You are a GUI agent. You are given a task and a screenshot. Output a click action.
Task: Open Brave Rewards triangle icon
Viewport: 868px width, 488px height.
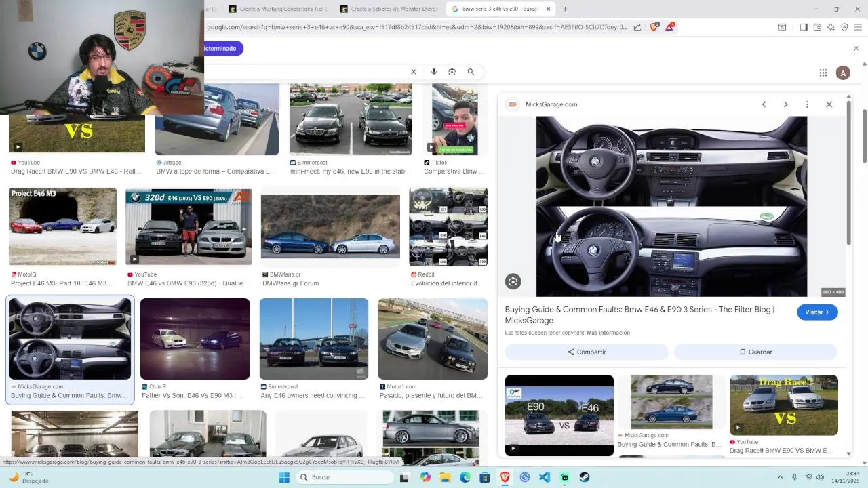[x=670, y=27]
